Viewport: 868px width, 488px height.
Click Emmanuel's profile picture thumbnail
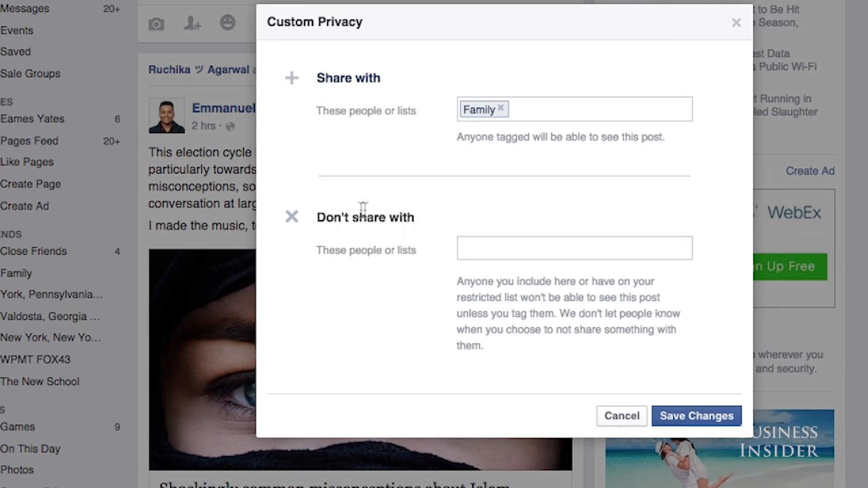[x=166, y=116]
